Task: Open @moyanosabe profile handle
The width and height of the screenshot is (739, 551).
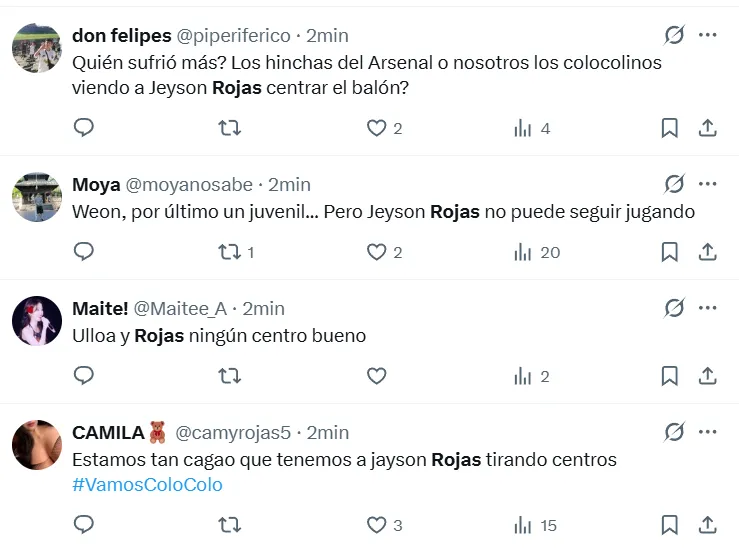Action: [x=189, y=185]
